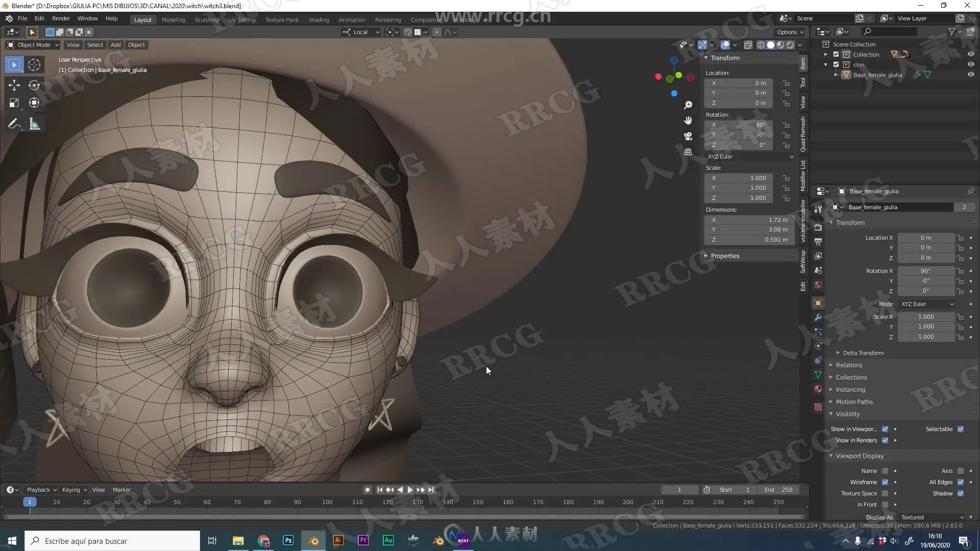Click the timeline End frame field
Viewport: 980px width, 551px height.
point(778,490)
